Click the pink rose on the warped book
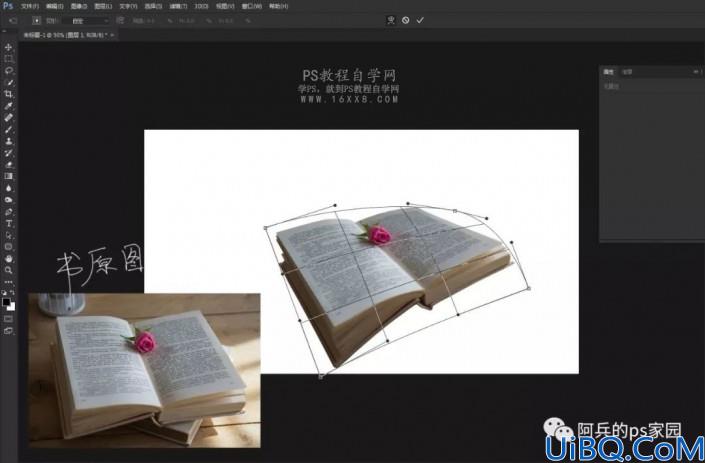 click(x=379, y=235)
